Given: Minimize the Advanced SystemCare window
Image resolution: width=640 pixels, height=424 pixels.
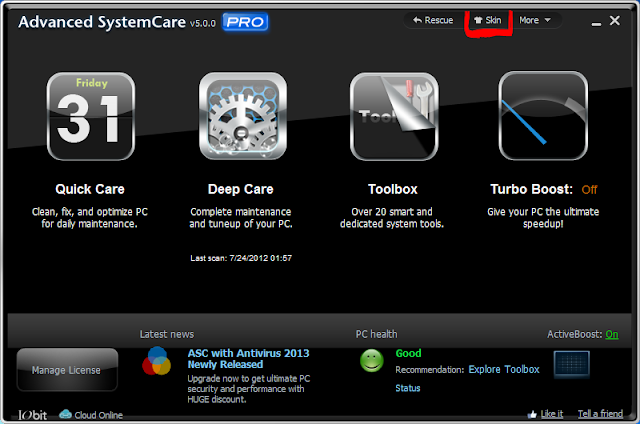Looking at the screenshot, I should pos(596,24).
